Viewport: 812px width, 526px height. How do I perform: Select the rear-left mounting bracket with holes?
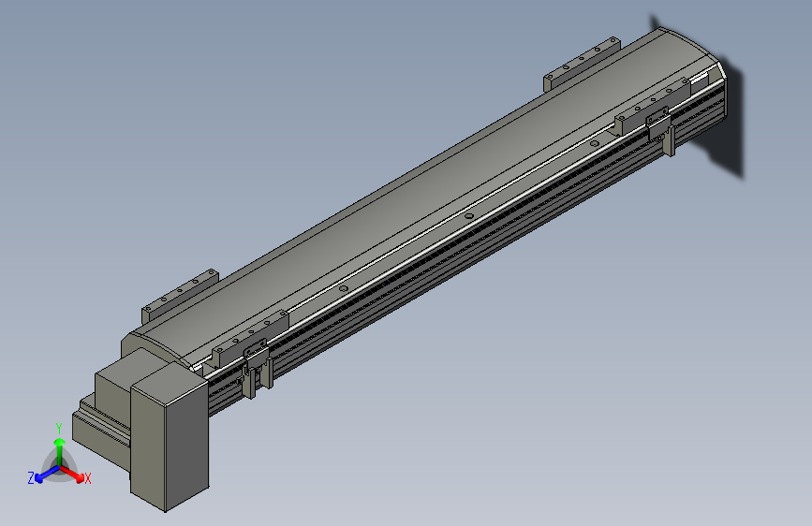(180, 297)
